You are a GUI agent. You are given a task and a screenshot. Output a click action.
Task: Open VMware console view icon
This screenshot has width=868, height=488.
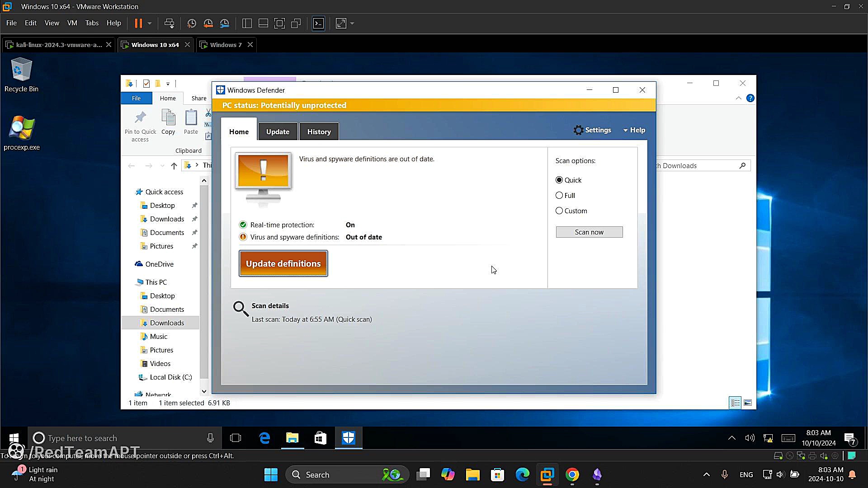[x=318, y=23]
